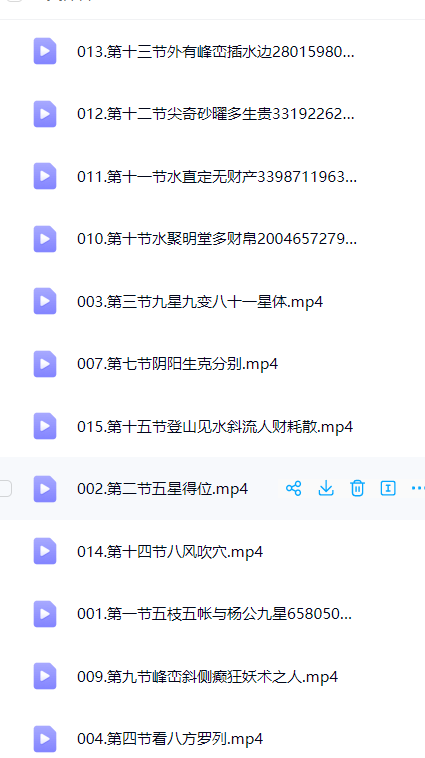Open 015.第十五节登山见水斜流人财耗散.mp4
This screenshot has width=425, height=758.
point(215,426)
